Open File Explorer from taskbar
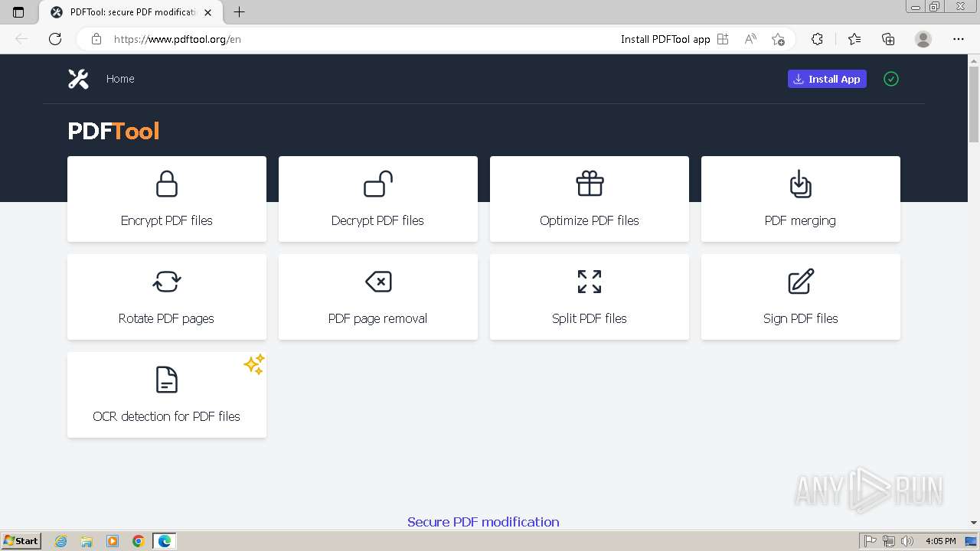The height and width of the screenshot is (551, 980). tap(87, 541)
